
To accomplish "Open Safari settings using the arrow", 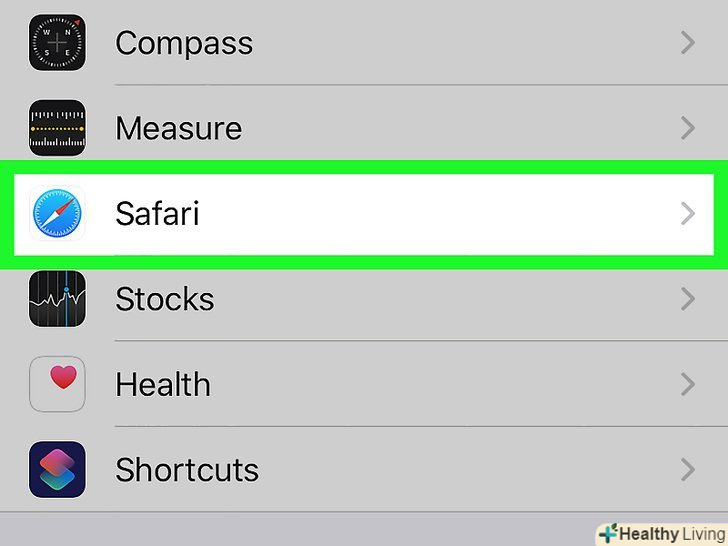I will (687, 214).
